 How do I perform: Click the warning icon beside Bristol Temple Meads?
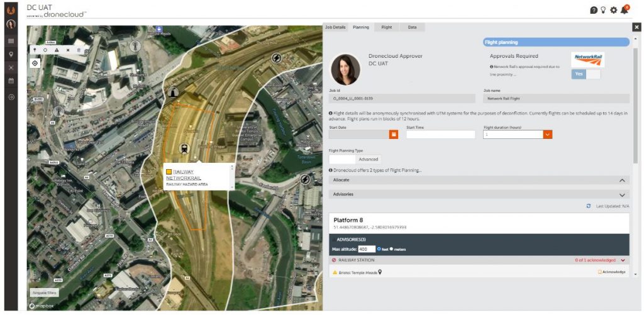(335, 272)
